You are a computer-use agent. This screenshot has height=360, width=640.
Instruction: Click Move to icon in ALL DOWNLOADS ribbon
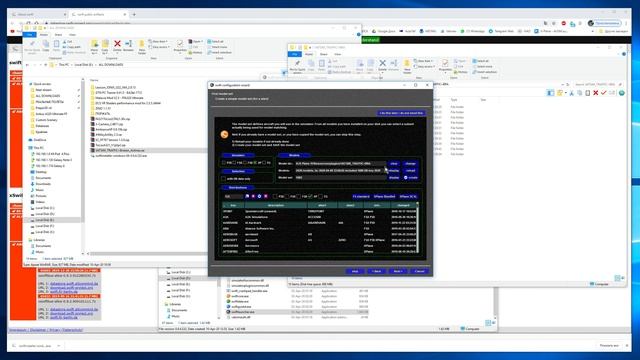(x=95, y=44)
